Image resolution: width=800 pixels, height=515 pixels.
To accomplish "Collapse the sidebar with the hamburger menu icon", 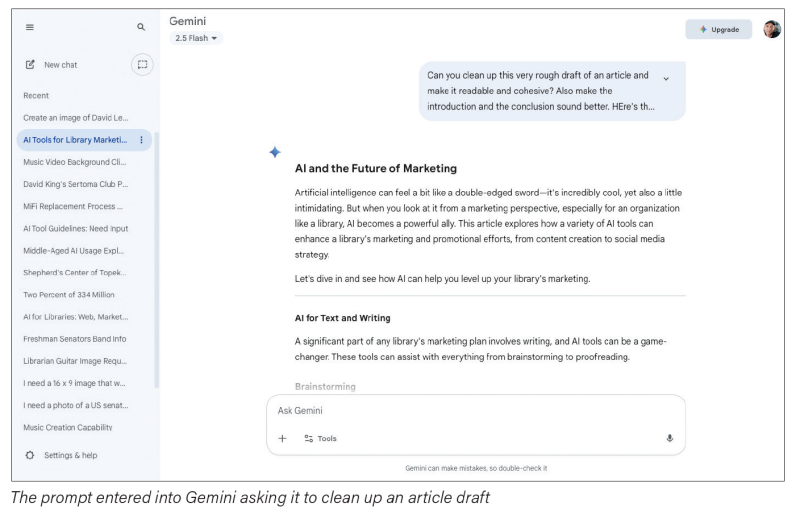I will coord(30,27).
